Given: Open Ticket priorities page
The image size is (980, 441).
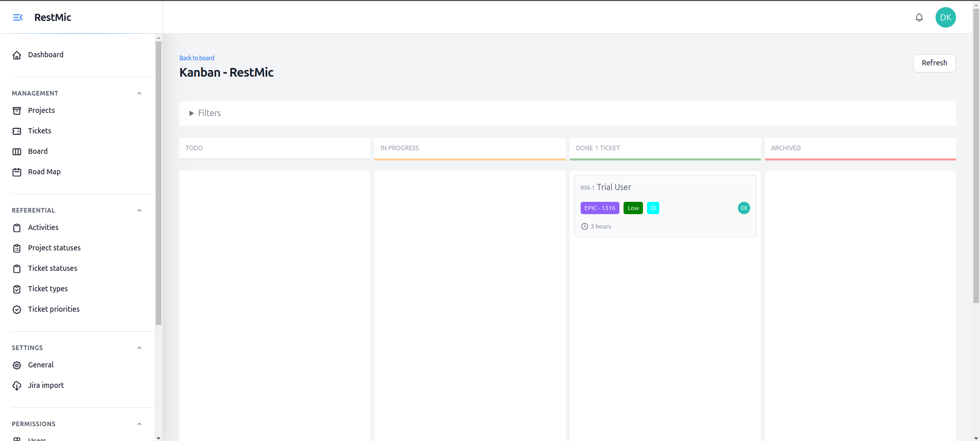Looking at the screenshot, I should 54,309.
